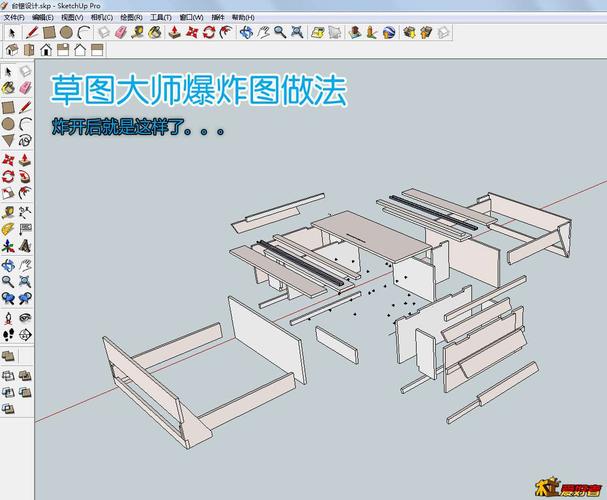Pick the Line pencil tool in the horizontal toolbar
Screen dimensions: 607x500
32,33
